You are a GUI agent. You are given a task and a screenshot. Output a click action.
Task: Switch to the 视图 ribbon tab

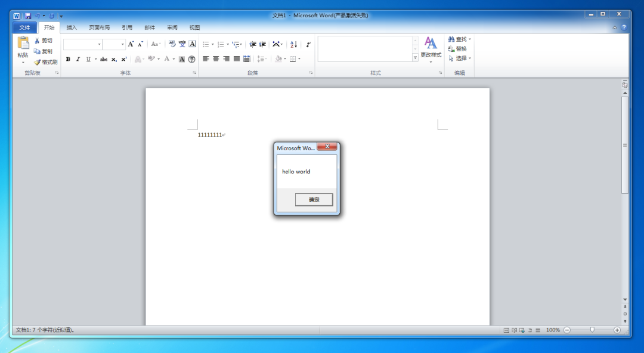point(194,27)
